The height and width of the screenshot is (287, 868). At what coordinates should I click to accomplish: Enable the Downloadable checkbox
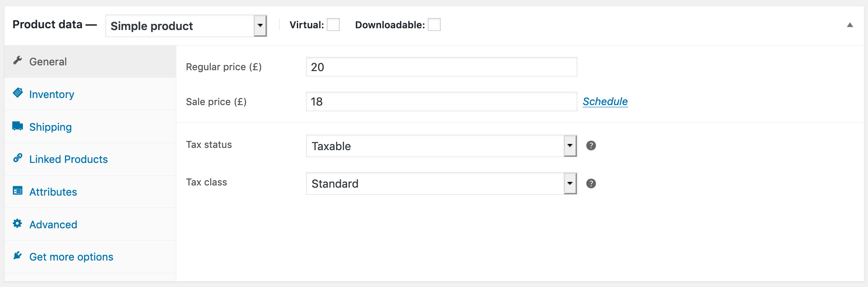(x=434, y=25)
